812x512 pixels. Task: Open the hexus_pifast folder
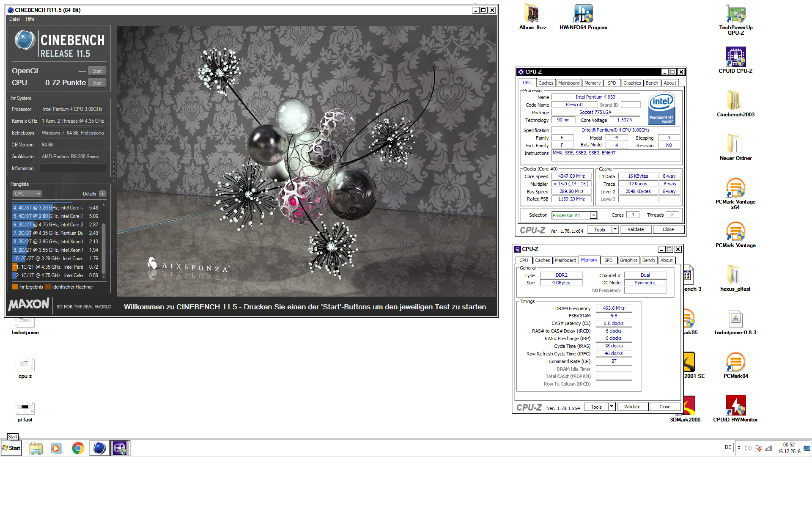point(735,278)
